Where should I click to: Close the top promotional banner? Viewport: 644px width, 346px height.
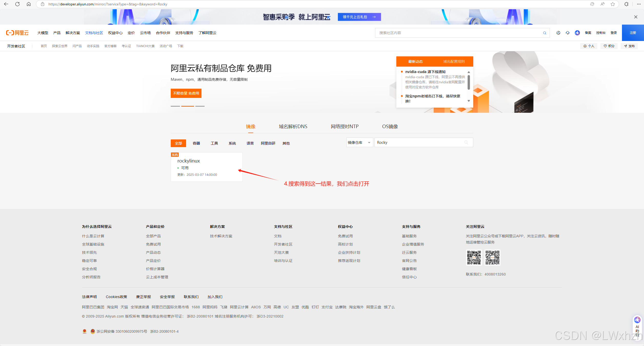[636, 17]
